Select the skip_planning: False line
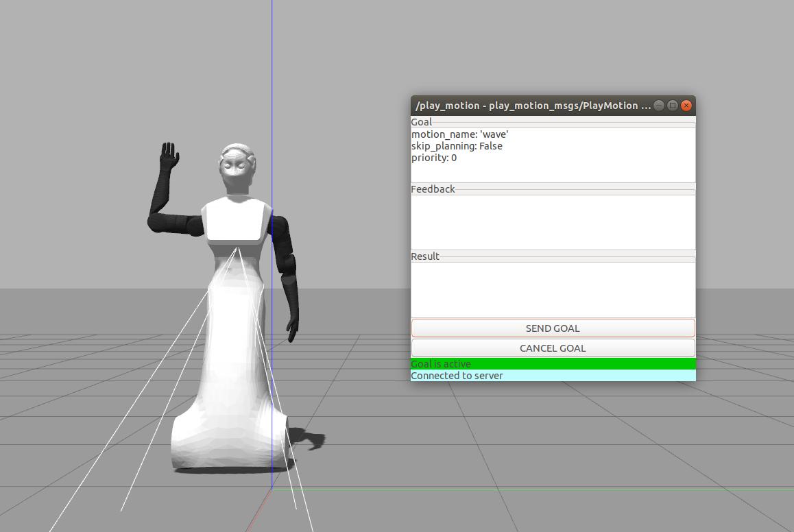The image size is (794, 532). [x=457, y=146]
